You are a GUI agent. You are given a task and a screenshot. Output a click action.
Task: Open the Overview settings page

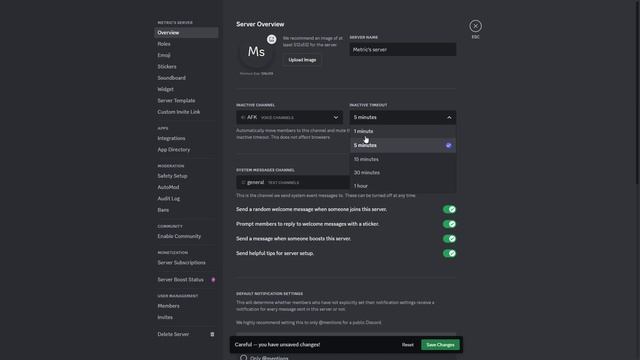186,33
